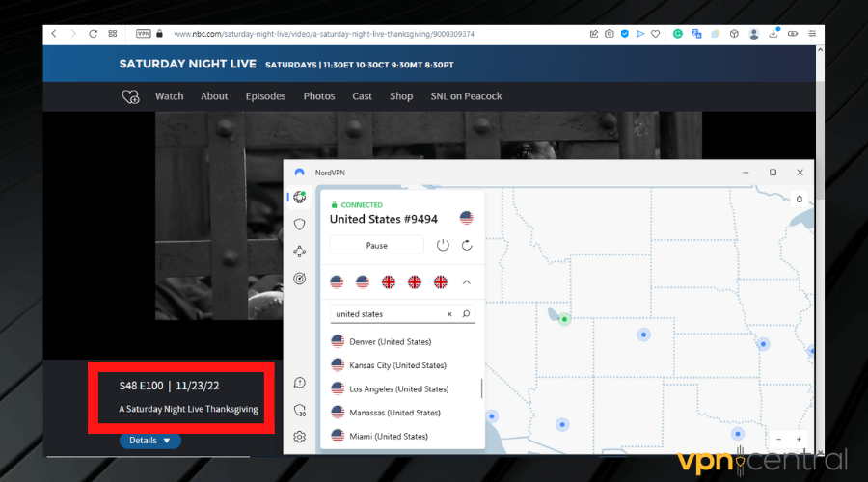Screen dimensions: 868x482
Task: Select the first recent US flag connection
Action: coord(337,282)
